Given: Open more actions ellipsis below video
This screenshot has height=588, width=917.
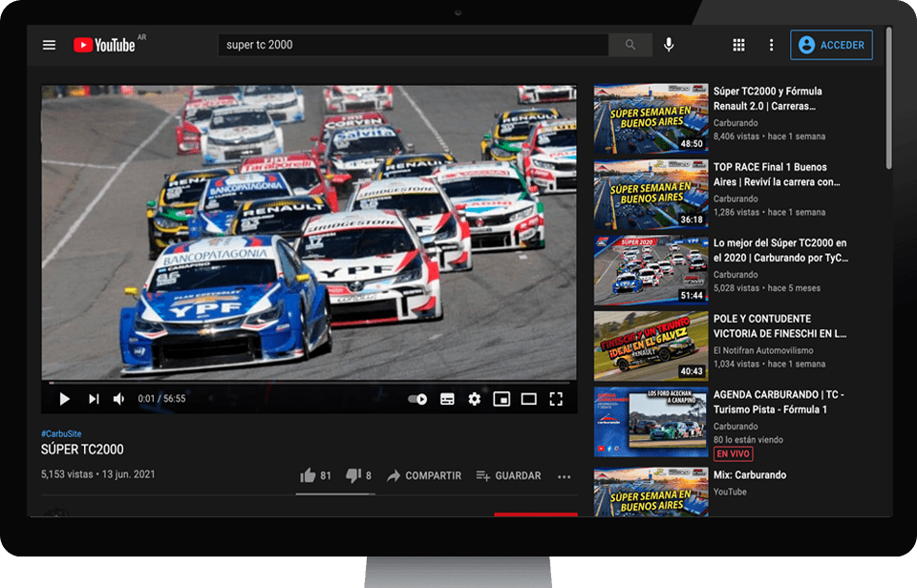Looking at the screenshot, I should point(564,477).
